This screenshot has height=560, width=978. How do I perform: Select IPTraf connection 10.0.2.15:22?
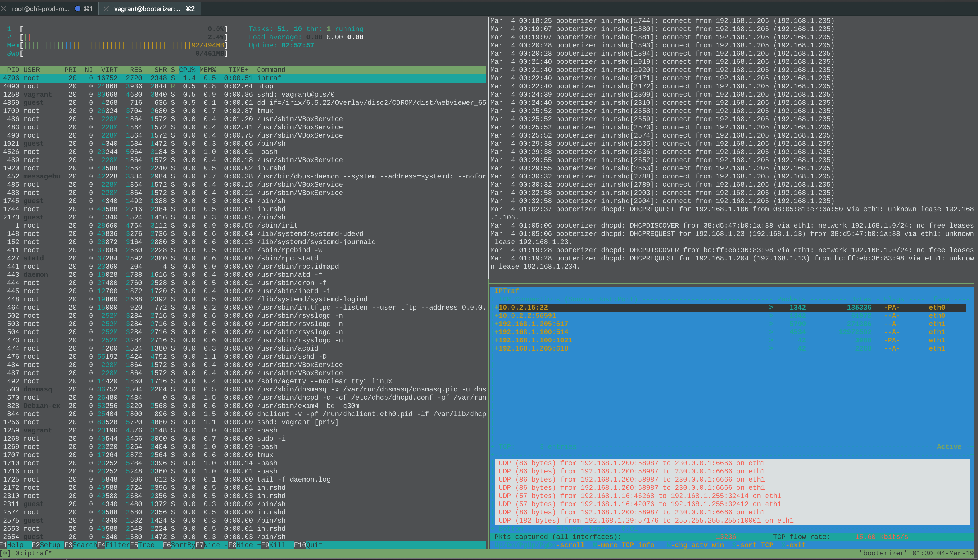pyautogui.click(x=730, y=307)
